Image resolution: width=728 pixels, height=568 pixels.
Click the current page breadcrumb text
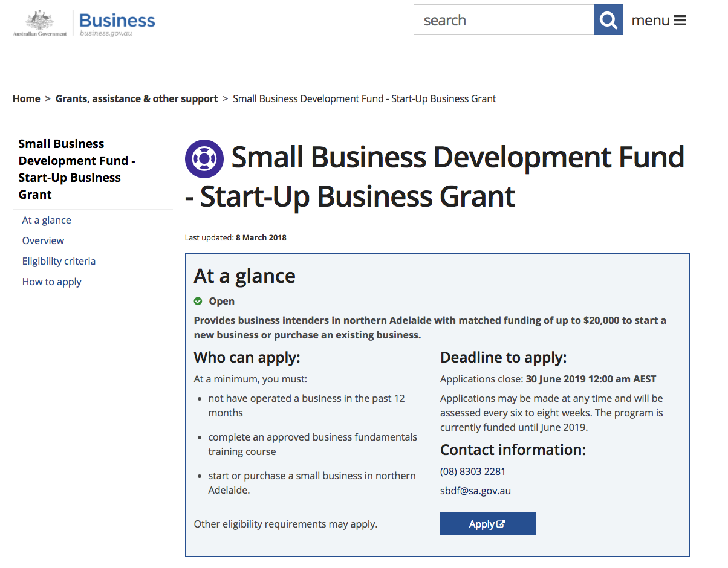coord(364,98)
